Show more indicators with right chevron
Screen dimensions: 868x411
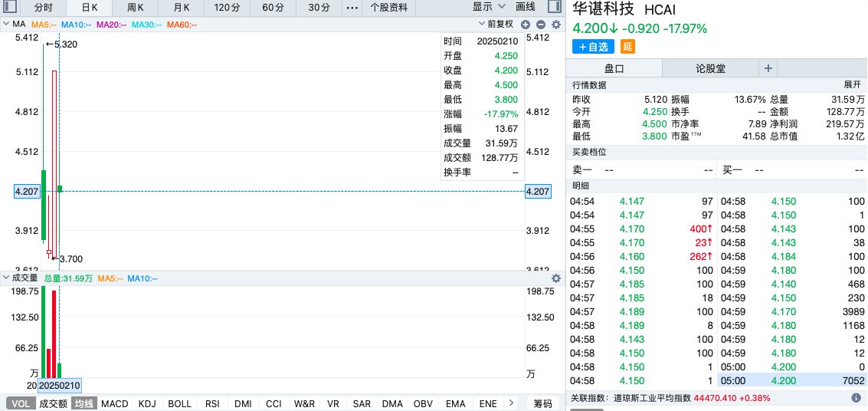pyautogui.click(x=511, y=403)
